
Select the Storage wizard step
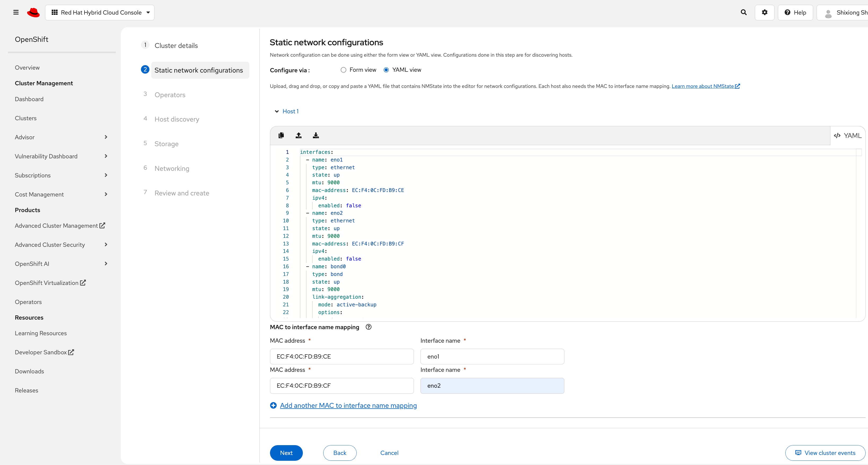pos(166,144)
